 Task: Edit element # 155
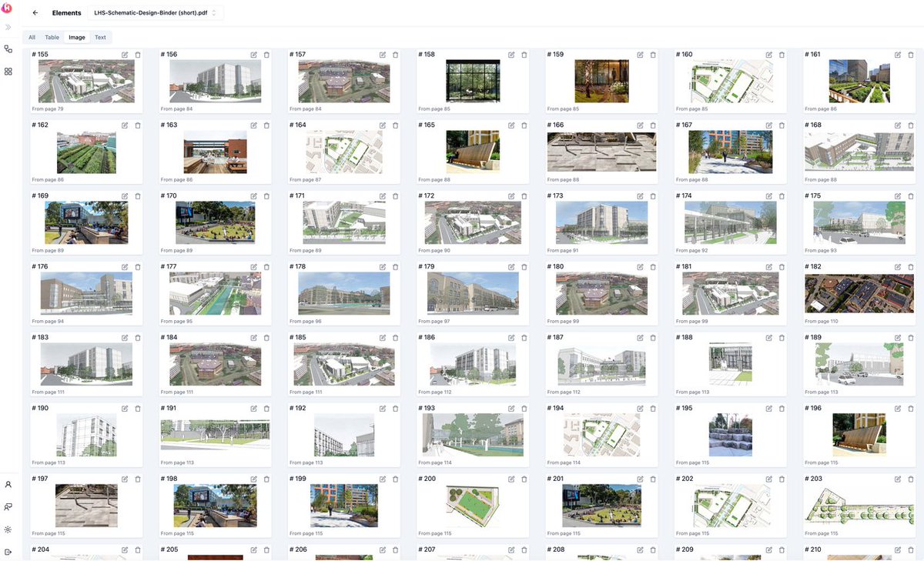pos(125,55)
